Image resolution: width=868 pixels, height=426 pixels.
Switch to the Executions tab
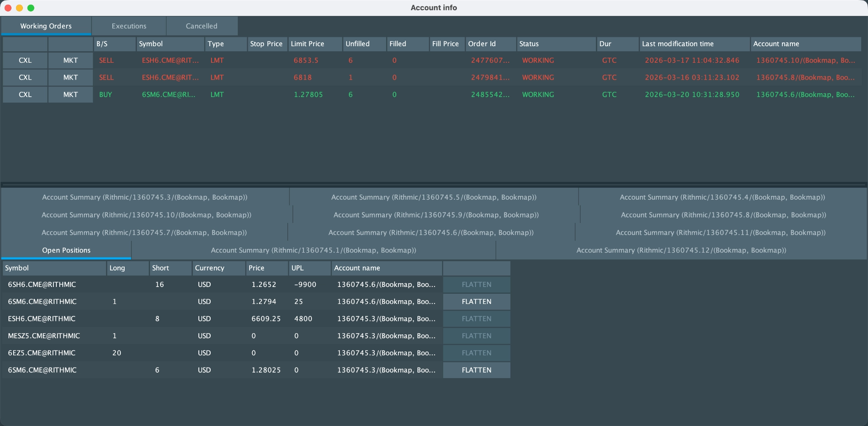128,26
